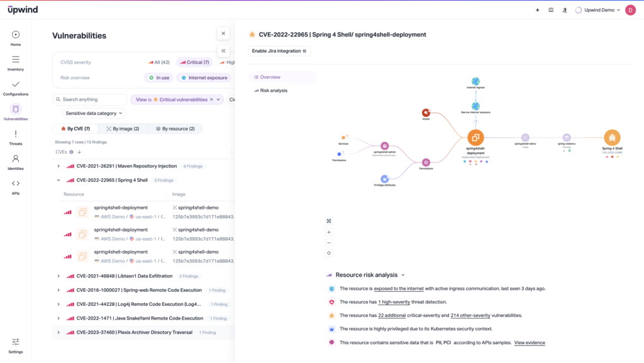Remove the Critical vulnerabilities view filter
Image resolution: width=644 pixels, height=363 pixels.
pyautogui.click(x=211, y=99)
